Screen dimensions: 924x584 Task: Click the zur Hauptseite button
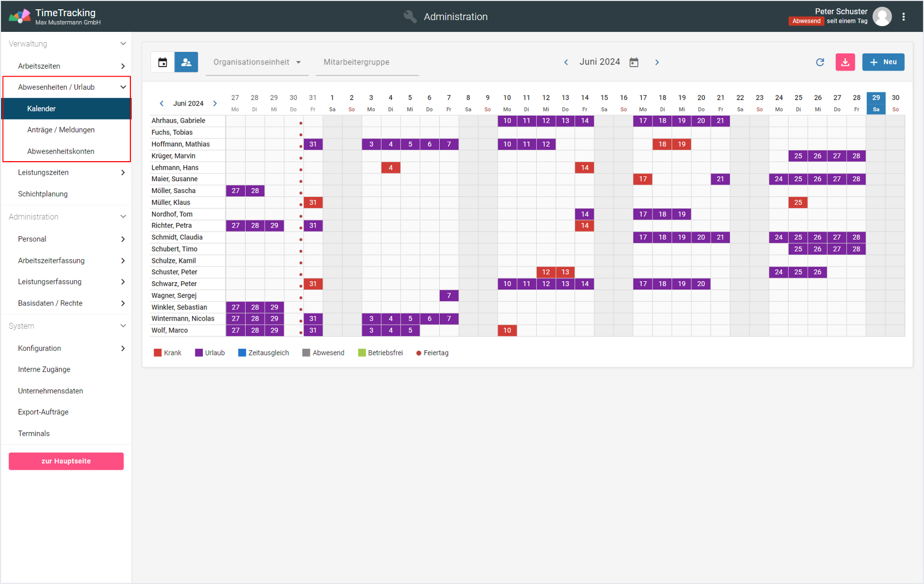point(66,461)
